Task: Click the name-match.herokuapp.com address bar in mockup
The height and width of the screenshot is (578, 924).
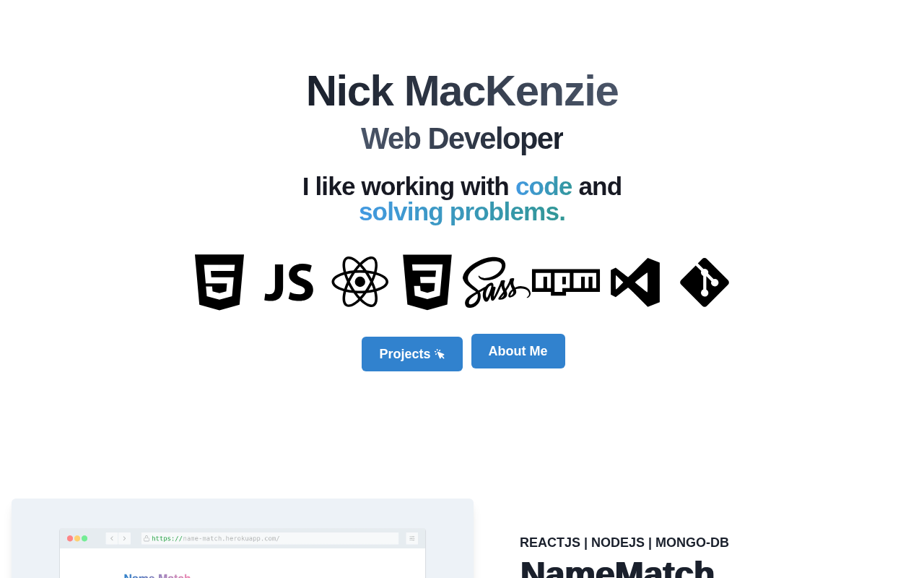Action: tap(270, 538)
